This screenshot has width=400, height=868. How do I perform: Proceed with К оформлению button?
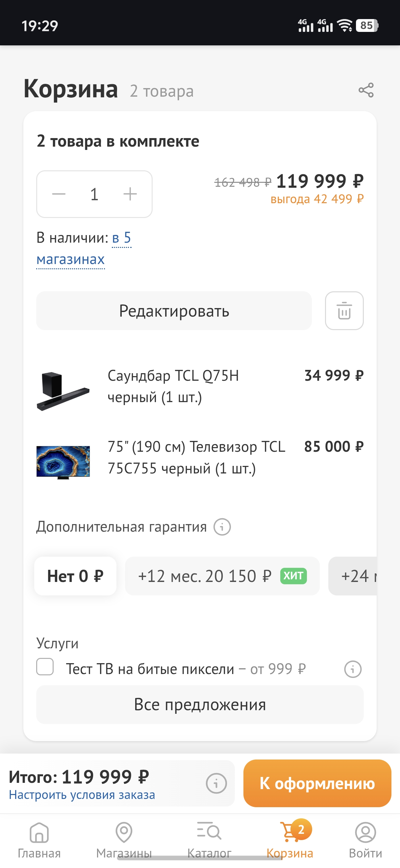pyautogui.click(x=317, y=783)
